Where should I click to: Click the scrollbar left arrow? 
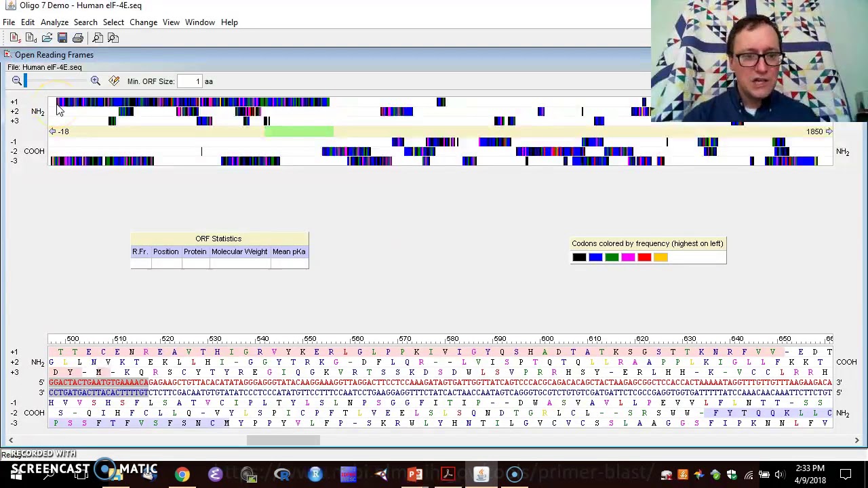(x=11, y=441)
